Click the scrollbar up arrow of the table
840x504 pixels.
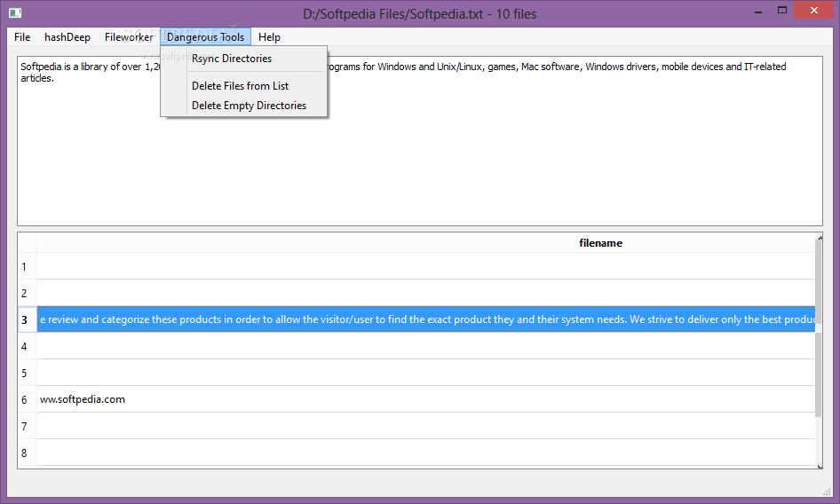tap(819, 236)
